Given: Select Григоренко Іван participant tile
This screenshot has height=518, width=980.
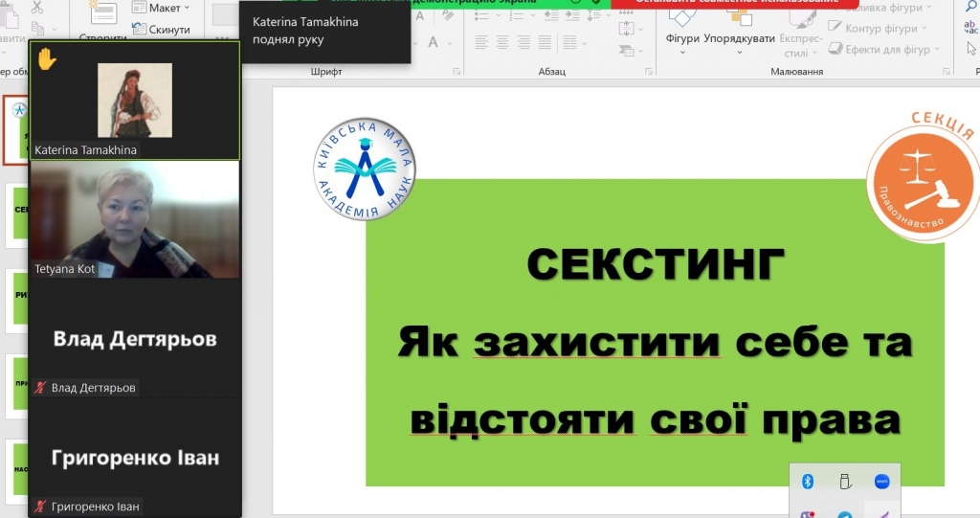Looking at the screenshot, I should tap(135, 458).
